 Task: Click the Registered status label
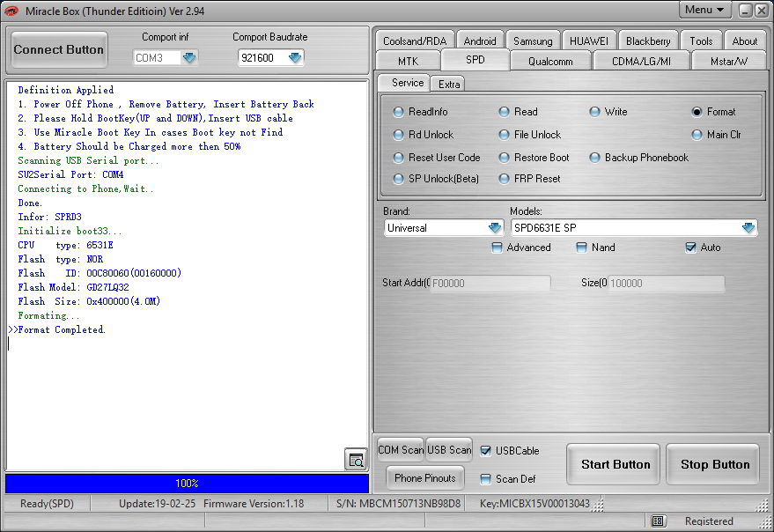pyautogui.click(x=709, y=521)
